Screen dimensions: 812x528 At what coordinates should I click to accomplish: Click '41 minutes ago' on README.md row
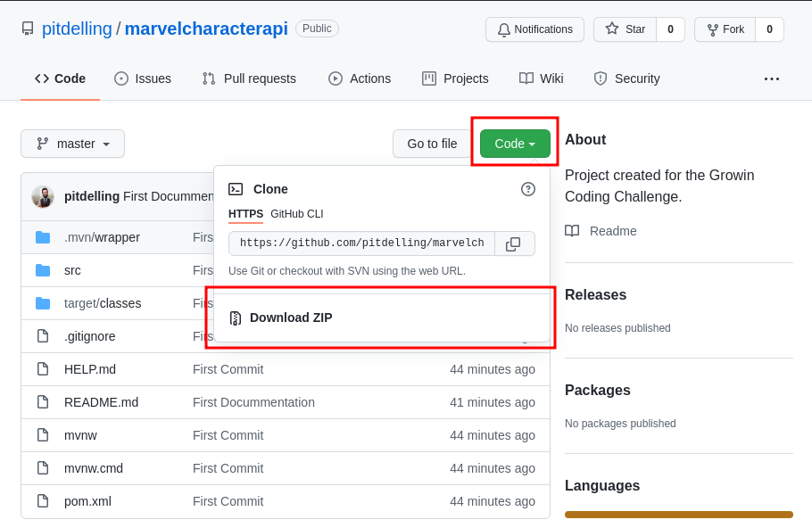tap(493, 402)
